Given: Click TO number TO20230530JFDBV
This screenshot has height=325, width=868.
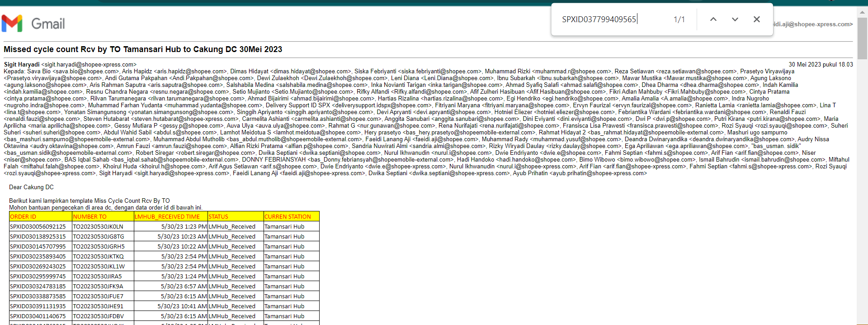Looking at the screenshot, I should coord(99,316).
